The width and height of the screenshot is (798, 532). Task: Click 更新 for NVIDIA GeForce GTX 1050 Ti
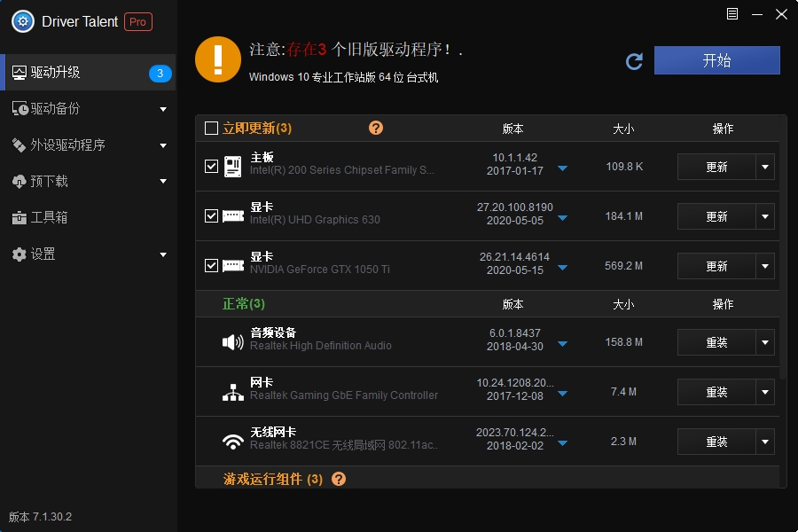[716, 266]
